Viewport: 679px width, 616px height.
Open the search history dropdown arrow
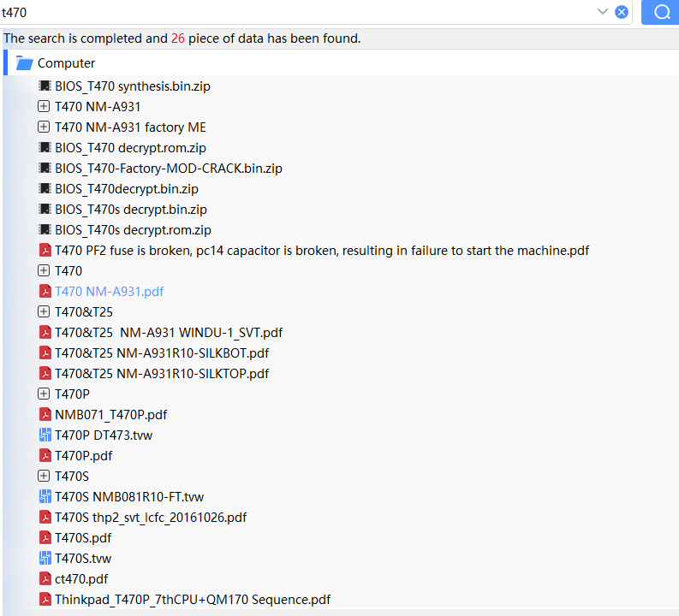pos(603,12)
